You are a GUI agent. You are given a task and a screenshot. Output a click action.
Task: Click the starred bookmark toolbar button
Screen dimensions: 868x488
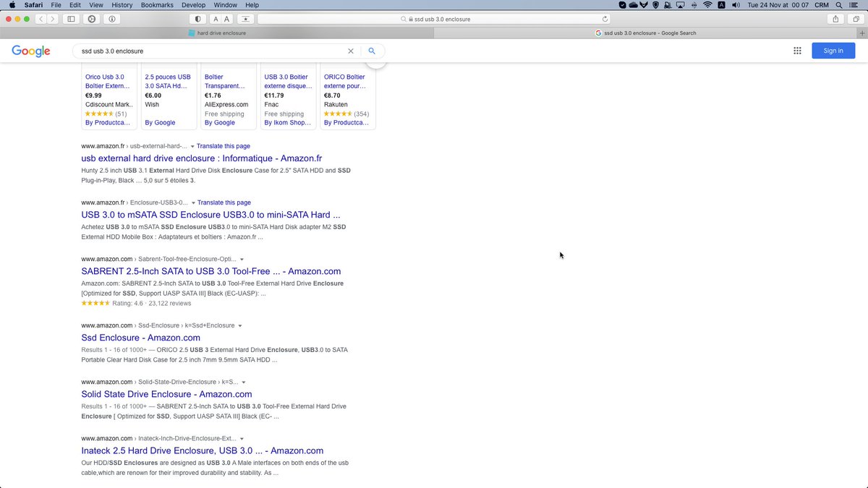coord(246,19)
